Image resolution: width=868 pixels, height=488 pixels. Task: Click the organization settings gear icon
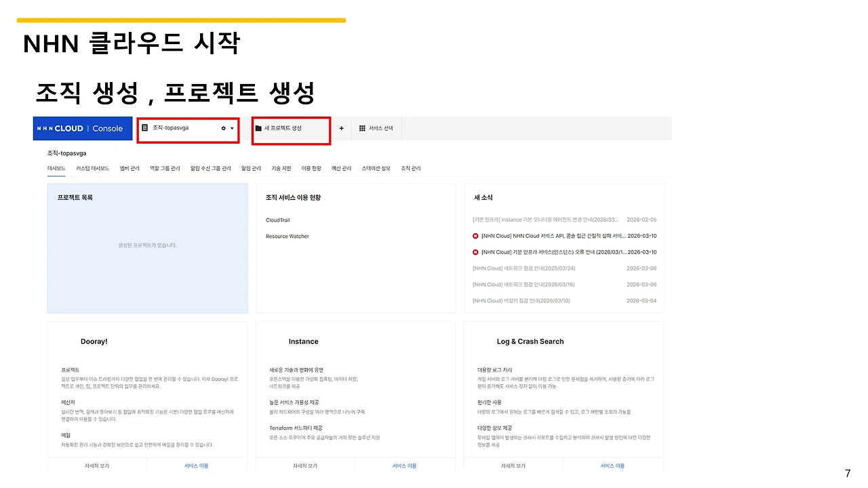point(223,128)
